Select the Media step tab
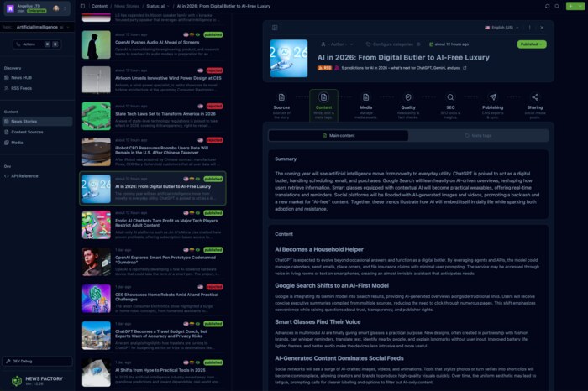Image resolution: width=588 pixels, height=391 pixels. 366,102
